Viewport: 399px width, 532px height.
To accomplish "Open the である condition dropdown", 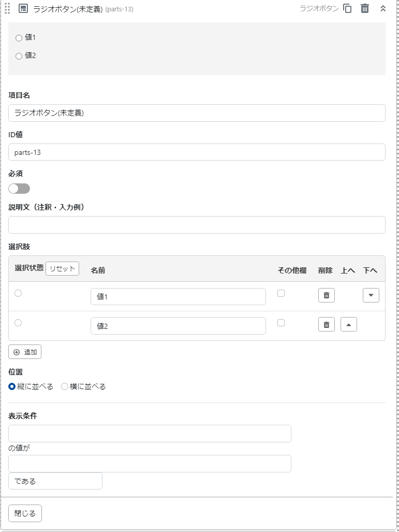I will click(x=55, y=481).
